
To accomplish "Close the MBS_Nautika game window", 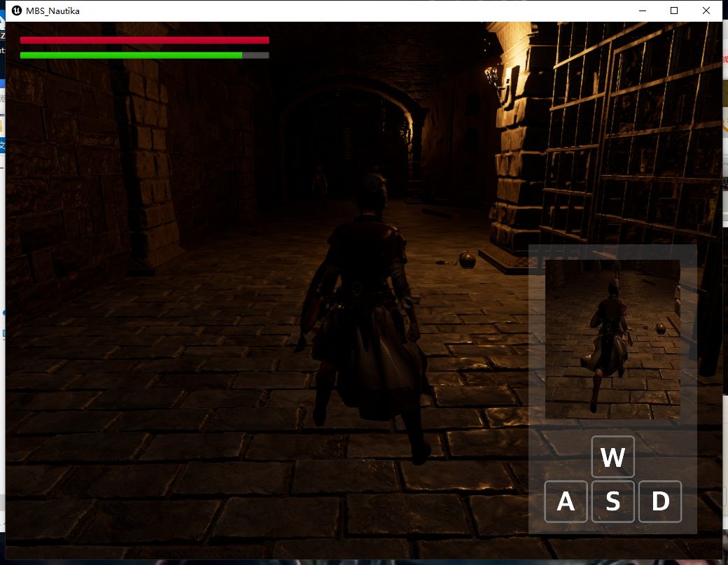I will point(706,10).
